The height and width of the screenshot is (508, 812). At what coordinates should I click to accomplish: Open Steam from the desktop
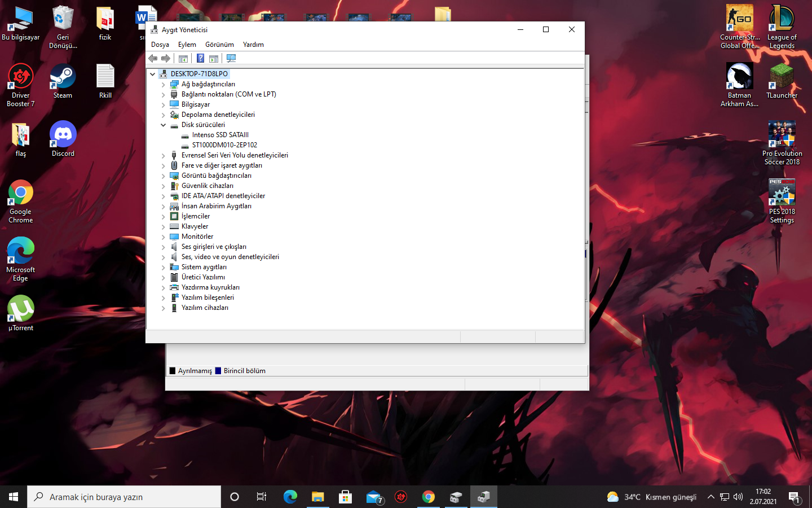(63, 81)
